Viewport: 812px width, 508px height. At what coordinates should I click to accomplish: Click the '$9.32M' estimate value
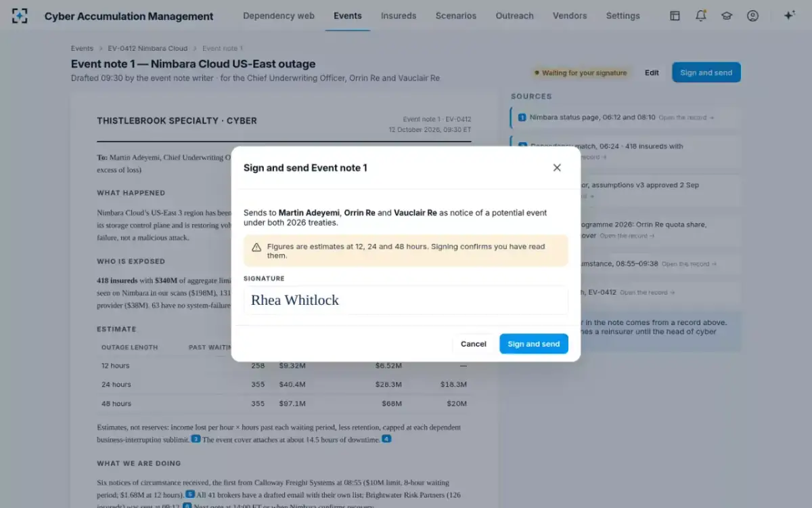(x=292, y=366)
